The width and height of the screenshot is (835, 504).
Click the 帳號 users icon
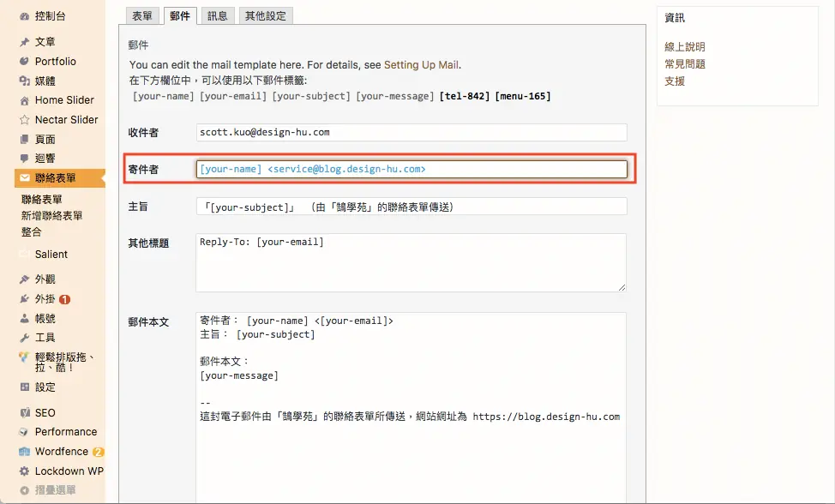click(x=24, y=318)
